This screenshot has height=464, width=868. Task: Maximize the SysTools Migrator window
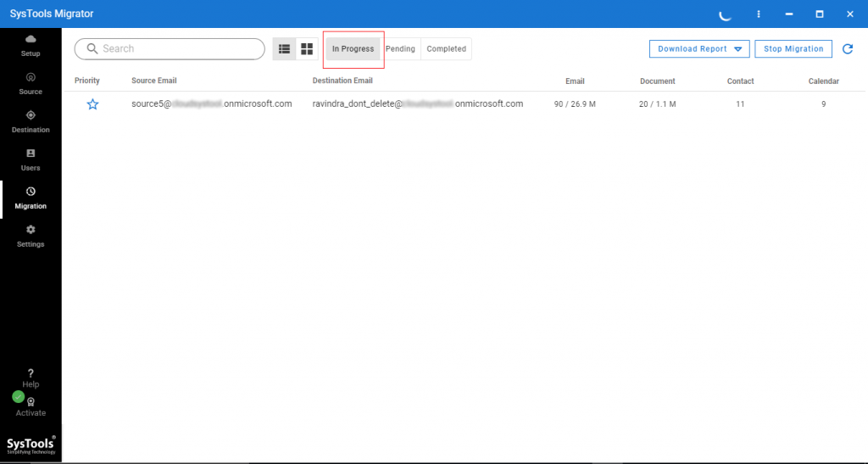coord(820,14)
